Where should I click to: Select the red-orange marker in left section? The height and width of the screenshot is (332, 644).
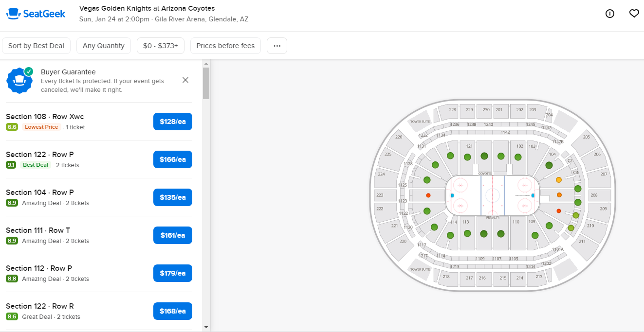[428, 195]
